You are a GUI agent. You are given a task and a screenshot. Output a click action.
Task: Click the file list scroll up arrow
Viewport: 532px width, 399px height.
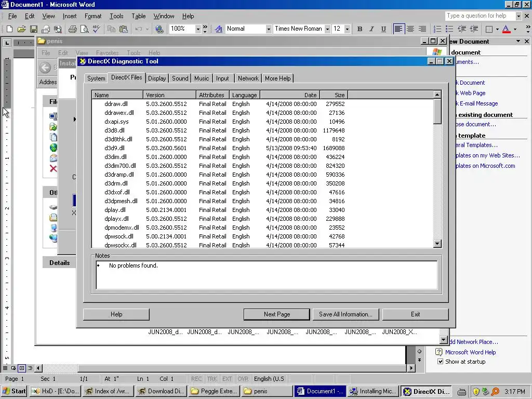pyautogui.click(x=437, y=95)
